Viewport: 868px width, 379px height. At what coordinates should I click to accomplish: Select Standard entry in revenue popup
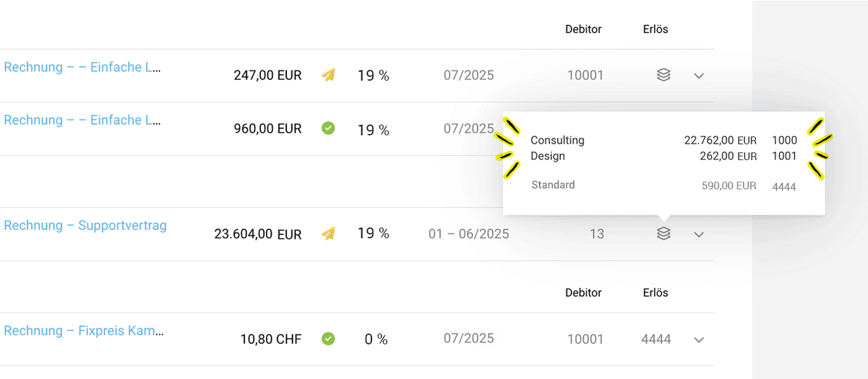(553, 185)
